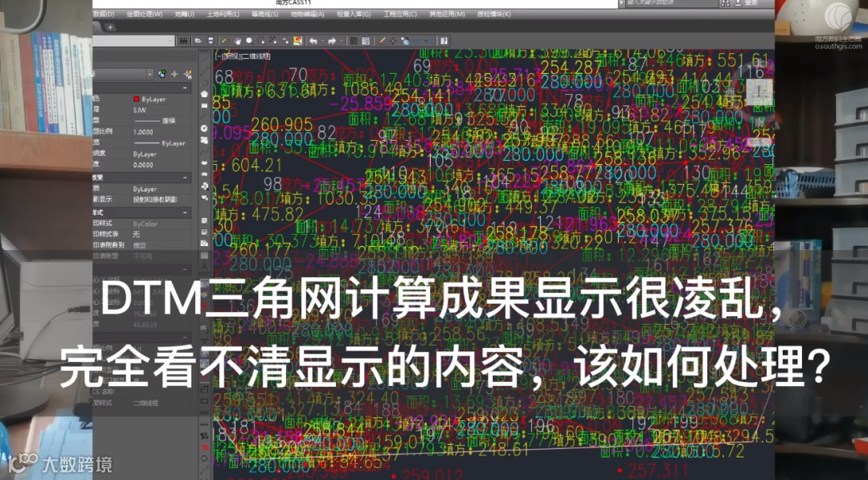868x480 pixels.
Task: Open the 绘图处理(W) menu
Action: click(145, 14)
